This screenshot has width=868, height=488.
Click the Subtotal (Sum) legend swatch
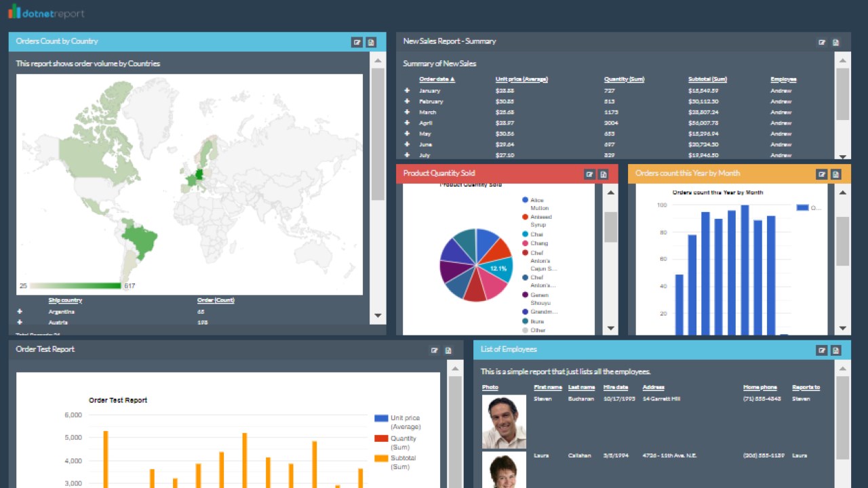click(381, 459)
